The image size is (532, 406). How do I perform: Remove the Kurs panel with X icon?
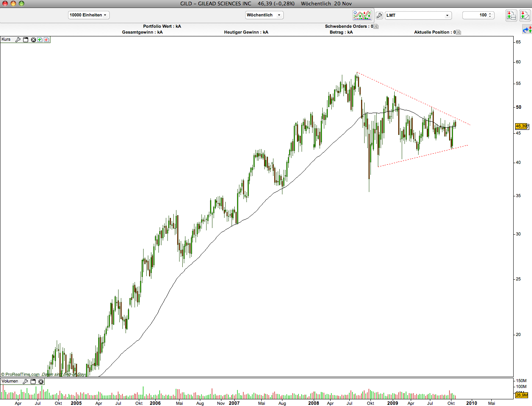33,40
